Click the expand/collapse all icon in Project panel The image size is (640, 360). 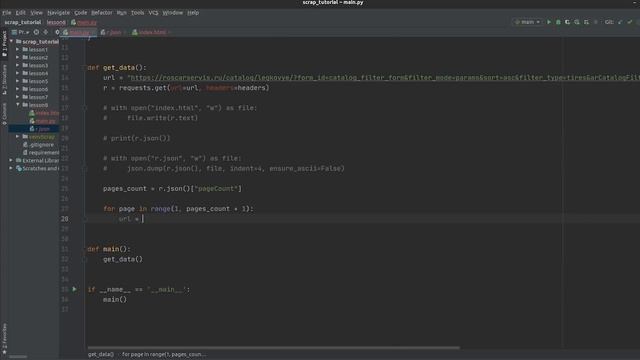(x=46, y=32)
